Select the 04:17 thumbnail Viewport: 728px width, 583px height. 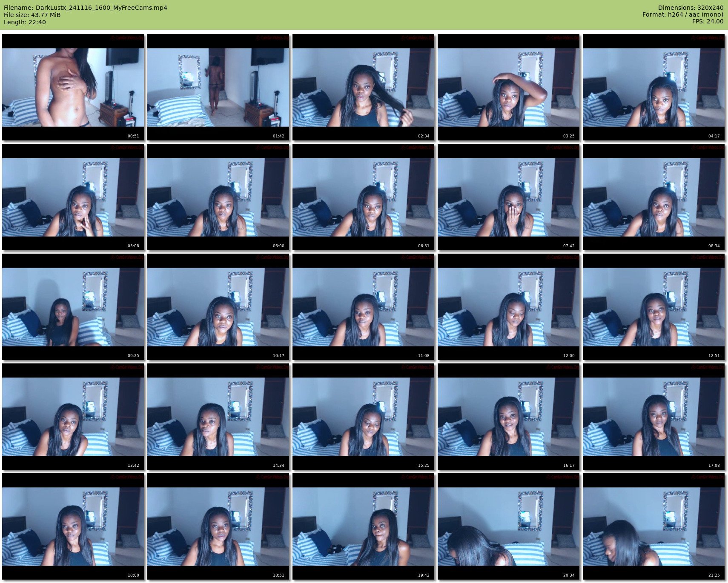[x=653, y=87]
